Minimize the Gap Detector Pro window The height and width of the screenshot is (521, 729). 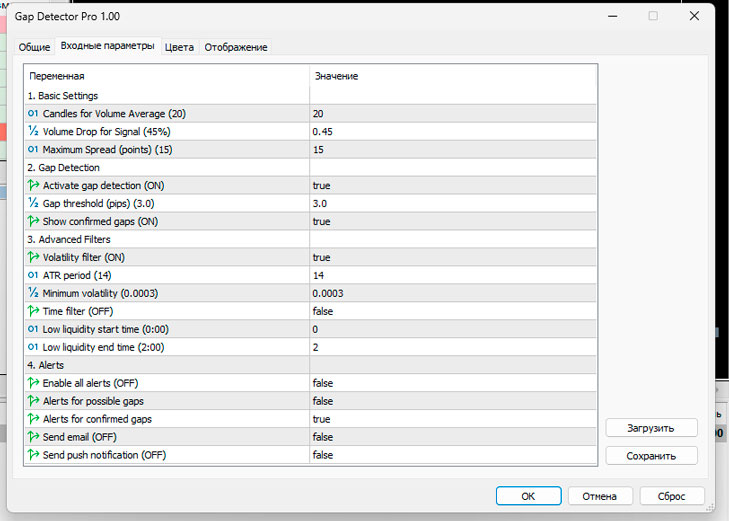coord(613,16)
